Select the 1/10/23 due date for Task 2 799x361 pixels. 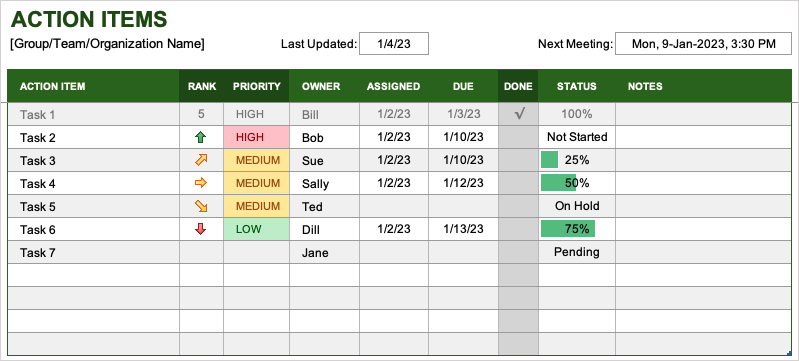(463, 137)
